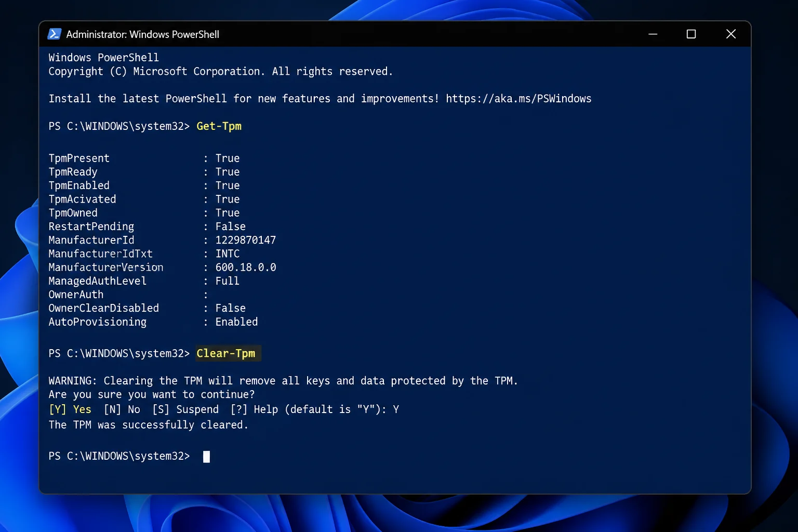Image resolution: width=798 pixels, height=532 pixels.
Task: Click the TpmOwned value True
Action: pyautogui.click(x=228, y=213)
